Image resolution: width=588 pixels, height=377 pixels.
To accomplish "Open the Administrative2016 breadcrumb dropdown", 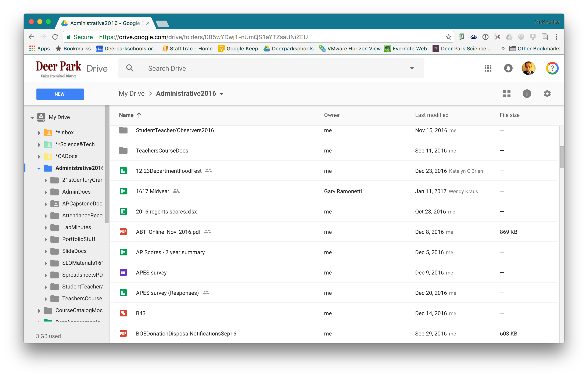I will point(222,94).
